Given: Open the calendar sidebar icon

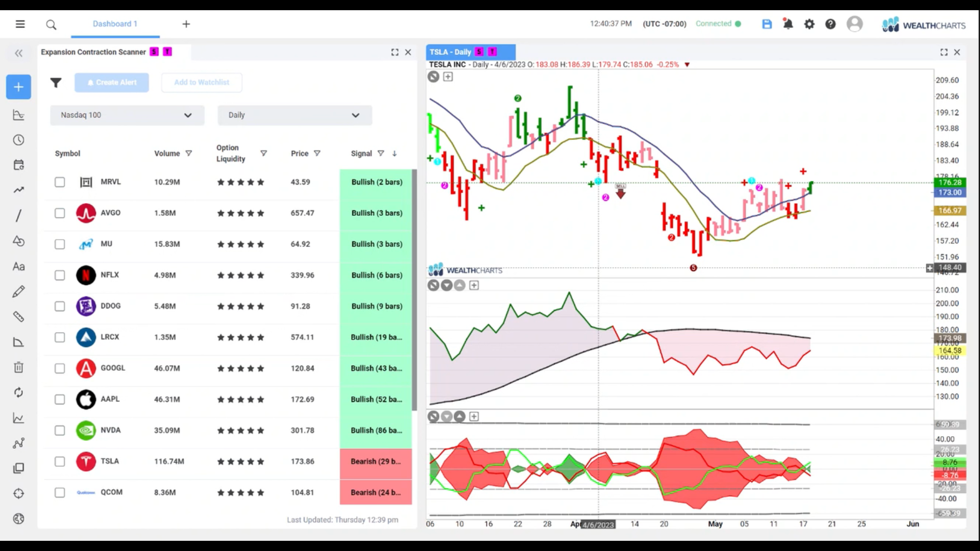Looking at the screenshot, I should click(x=18, y=165).
